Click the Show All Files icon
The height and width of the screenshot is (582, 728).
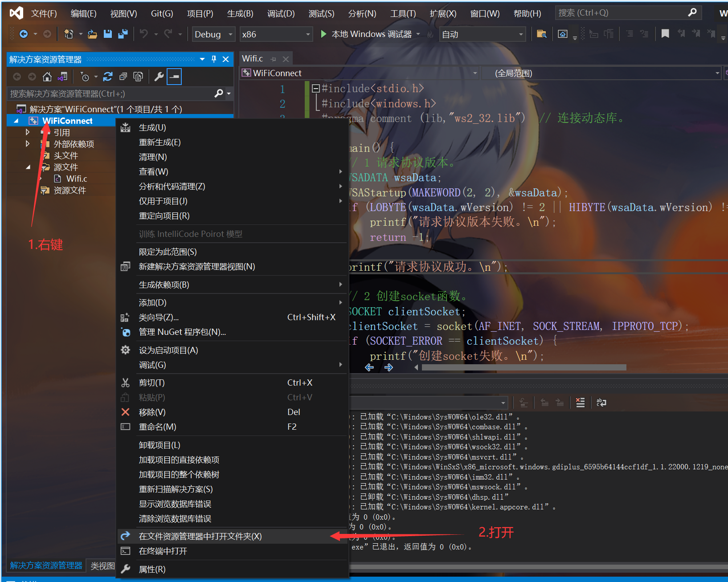138,77
